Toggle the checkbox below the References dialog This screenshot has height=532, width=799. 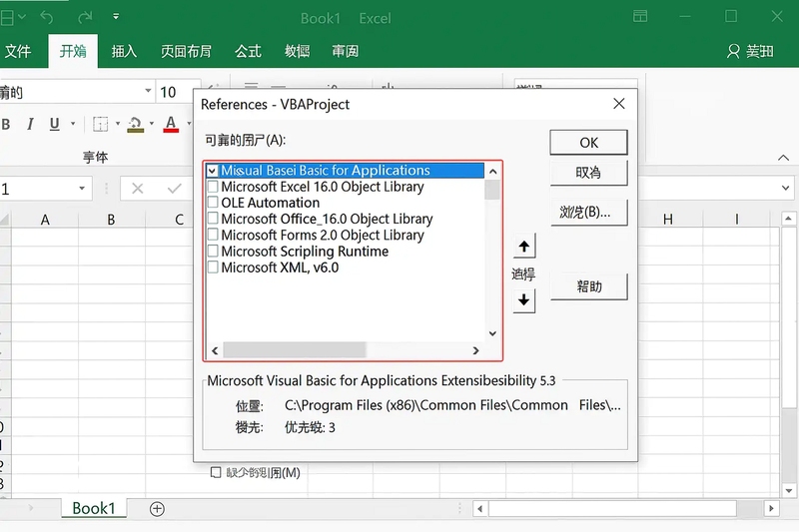[x=216, y=472]
